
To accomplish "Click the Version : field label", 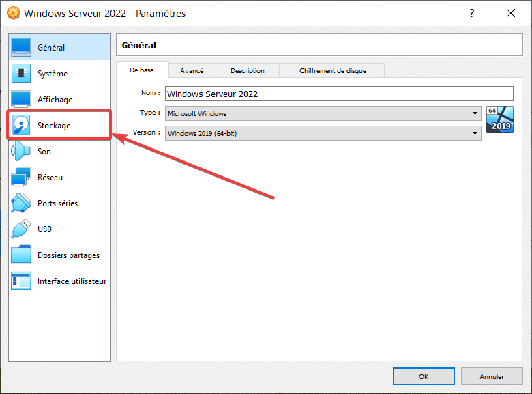I will (147, 132).
